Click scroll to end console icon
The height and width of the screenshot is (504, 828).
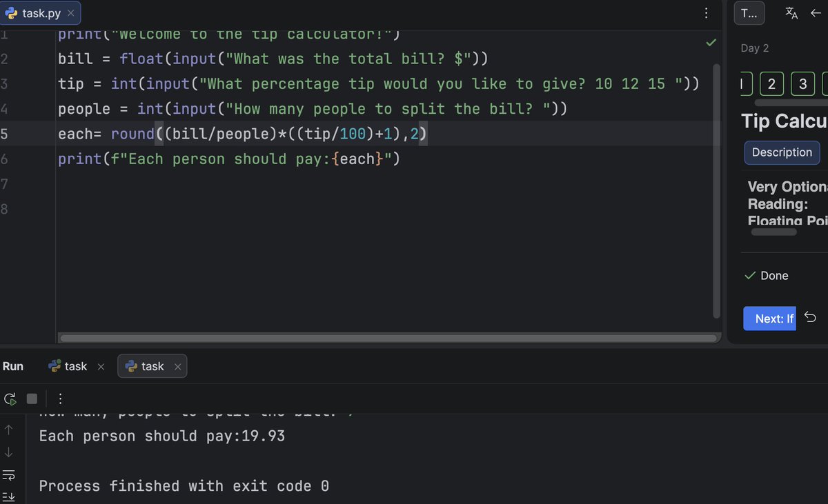pos(9,496)
